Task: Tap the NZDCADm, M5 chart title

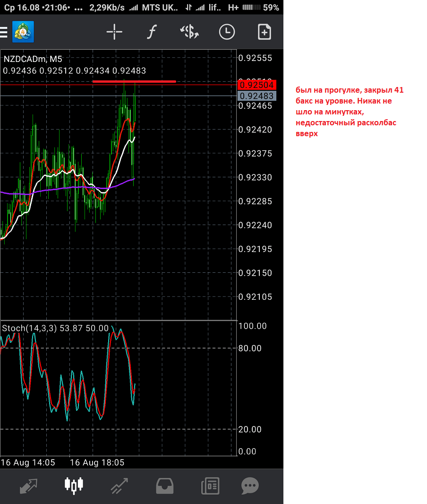Action: pos(33,59)
